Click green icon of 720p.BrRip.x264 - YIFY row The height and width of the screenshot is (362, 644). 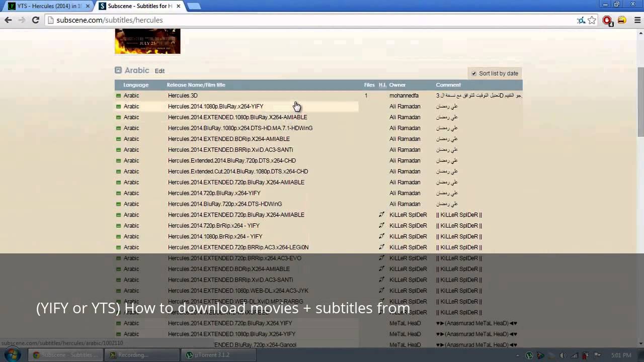pos(119,226)
